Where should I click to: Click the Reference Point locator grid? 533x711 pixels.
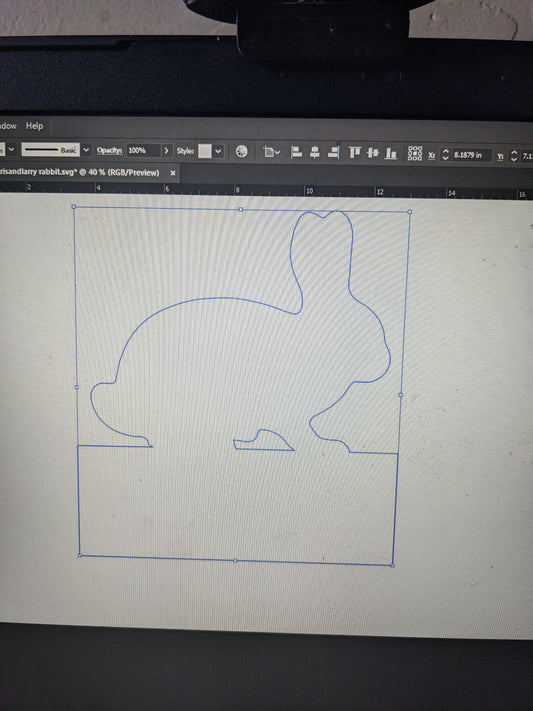coord(415,154)
